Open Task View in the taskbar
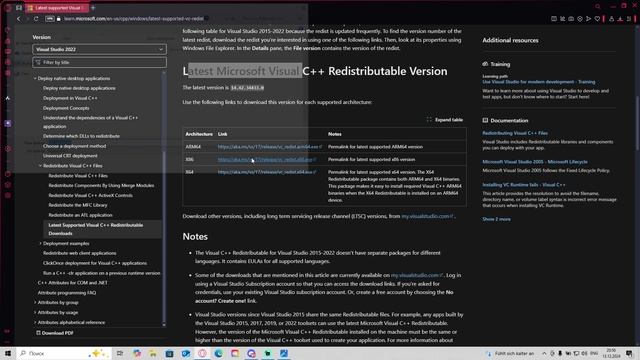 [x=120, y=353]
